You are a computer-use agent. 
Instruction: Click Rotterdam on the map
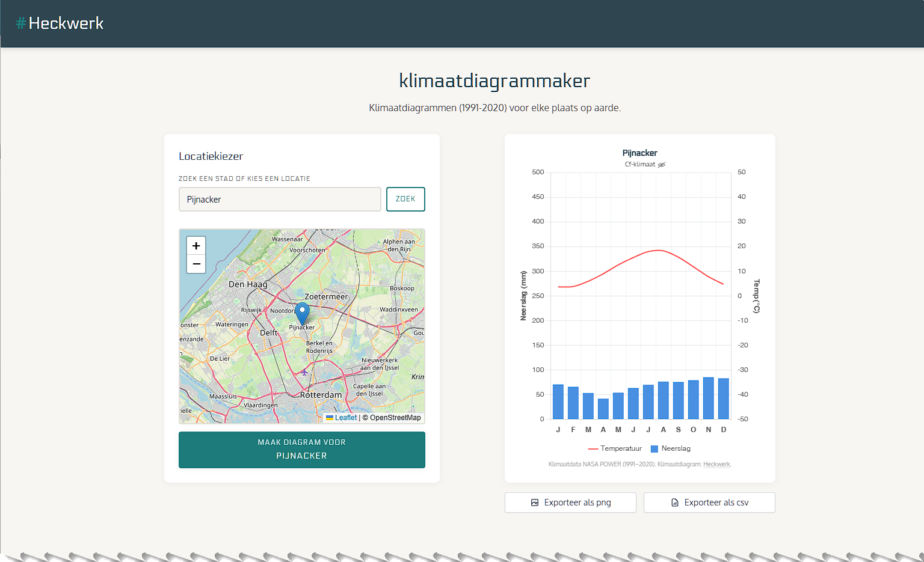click(x=321, y=395)
